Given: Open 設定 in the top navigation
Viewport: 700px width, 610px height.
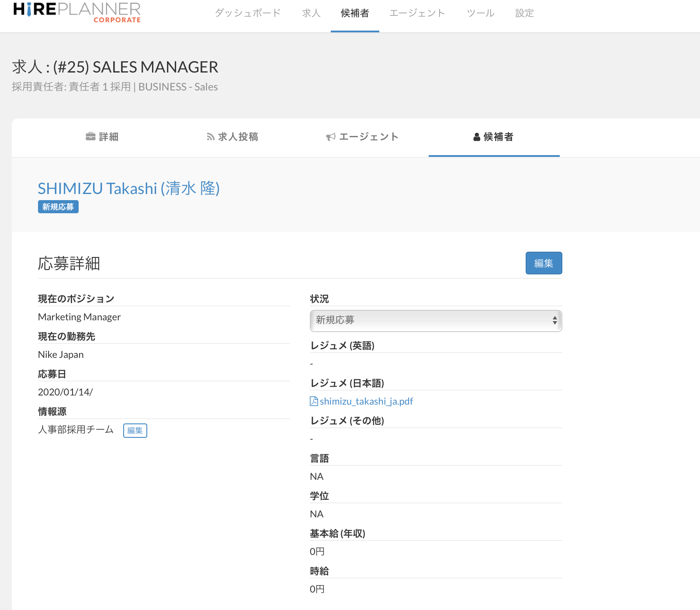Looking at the screenshot, I should click(524, 14).
